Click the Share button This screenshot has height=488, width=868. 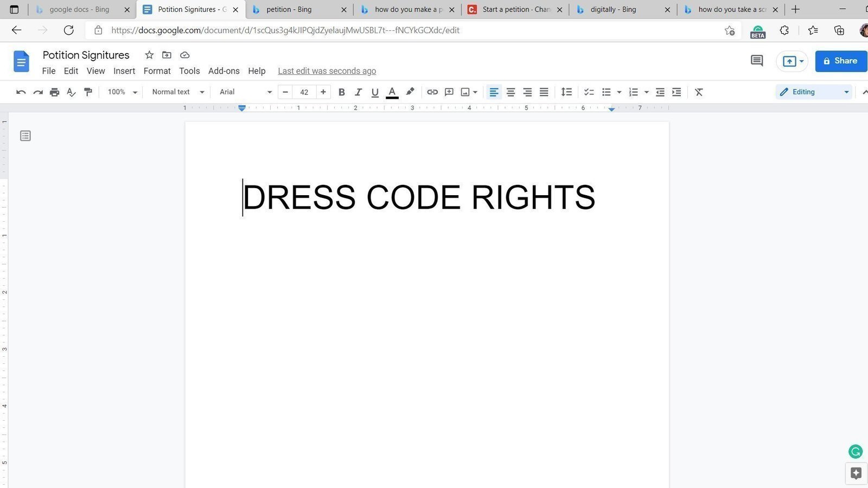coord(841,61)
